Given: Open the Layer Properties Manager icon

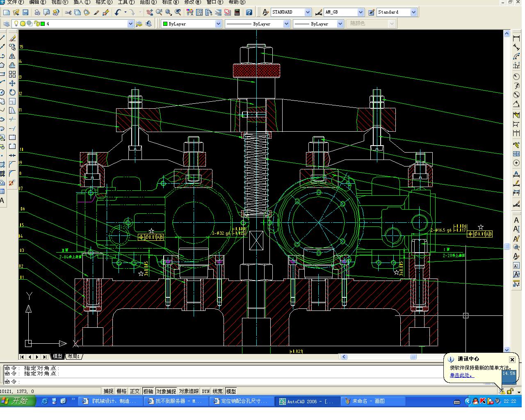Looking at the screenshot, I should tap(6, 24).
